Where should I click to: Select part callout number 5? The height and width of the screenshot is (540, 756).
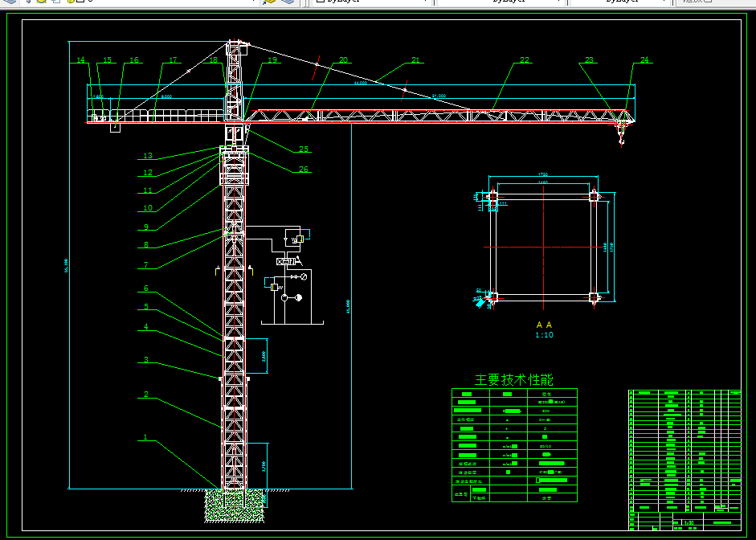(146, 307)
